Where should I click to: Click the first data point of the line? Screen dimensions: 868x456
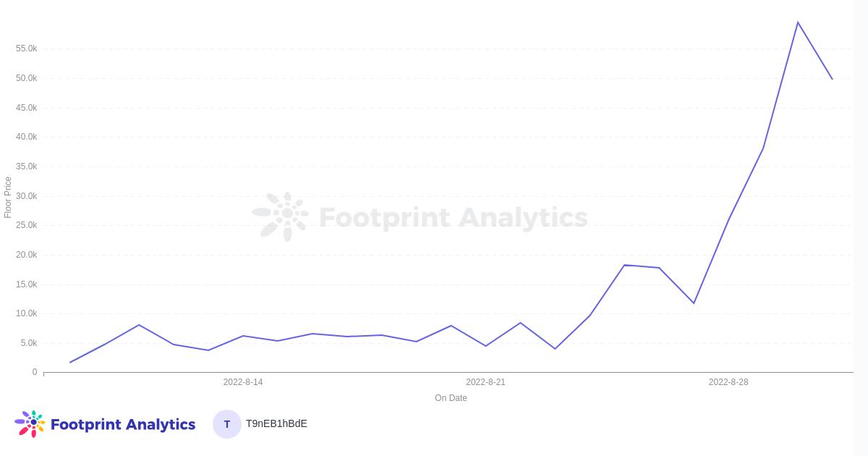(x=70, y=362)
